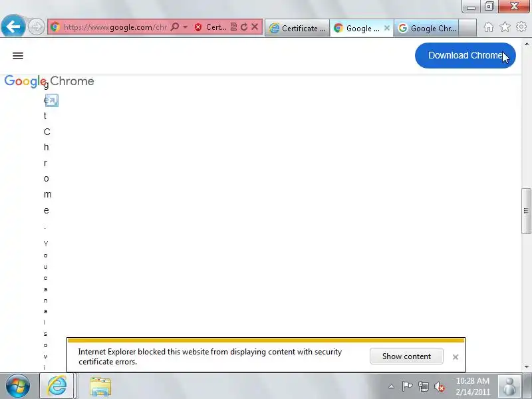Click the Google Chrome logo
This screenshot has height=399, width=532.
[49, 81]
